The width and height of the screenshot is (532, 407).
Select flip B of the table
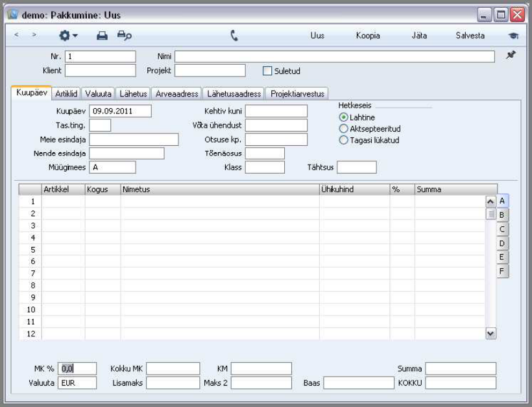pos(502,215)
